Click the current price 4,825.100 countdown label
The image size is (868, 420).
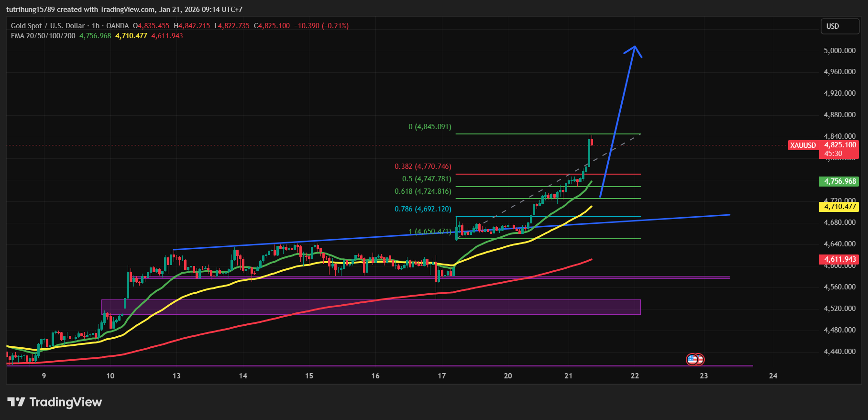tap(840, 149)
